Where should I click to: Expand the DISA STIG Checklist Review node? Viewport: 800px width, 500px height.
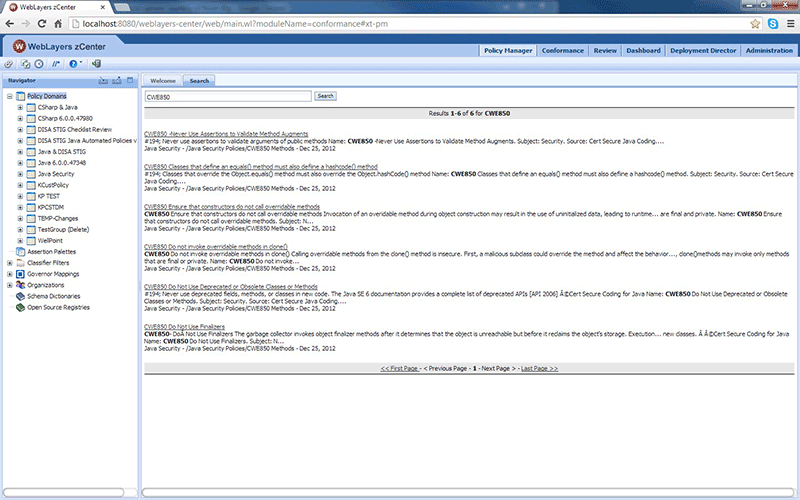click(x=20, y=130)
